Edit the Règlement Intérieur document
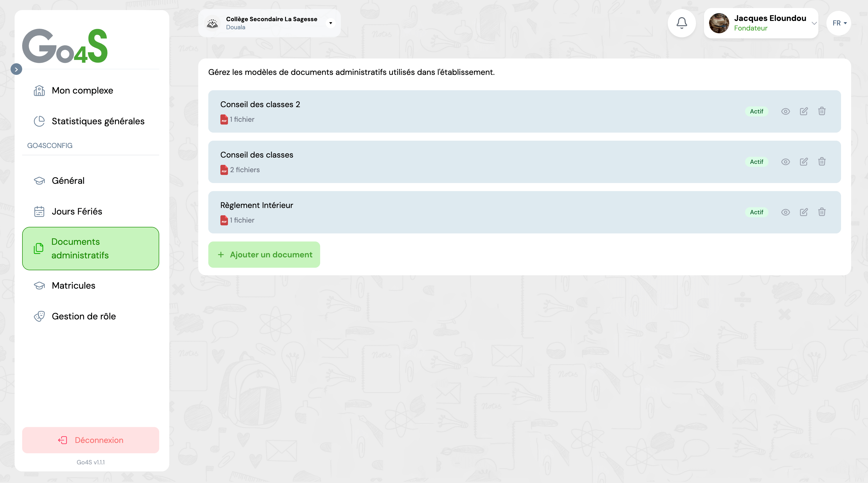The height and width of the screenshot is (483, 868). pos(804,212)
